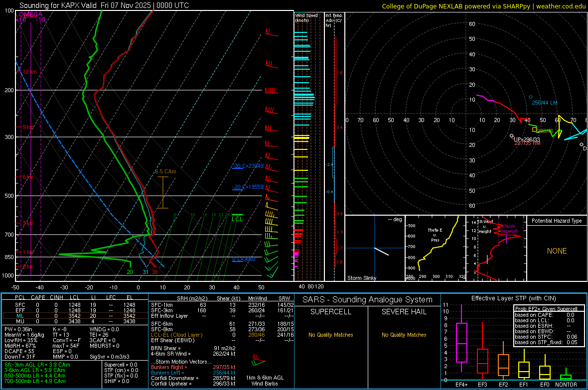Click the SARS - Sounding Analogue System heading
The width and height of the screenshot is (588, 390).
367,300
